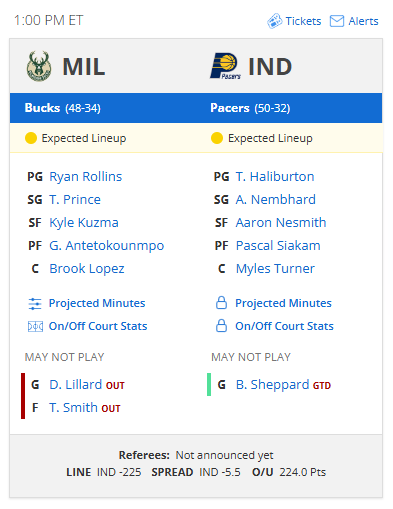This screenshot has width=393, height=509.
Task: Open Bucks Projected Minutes
Action: coord(97,303)
